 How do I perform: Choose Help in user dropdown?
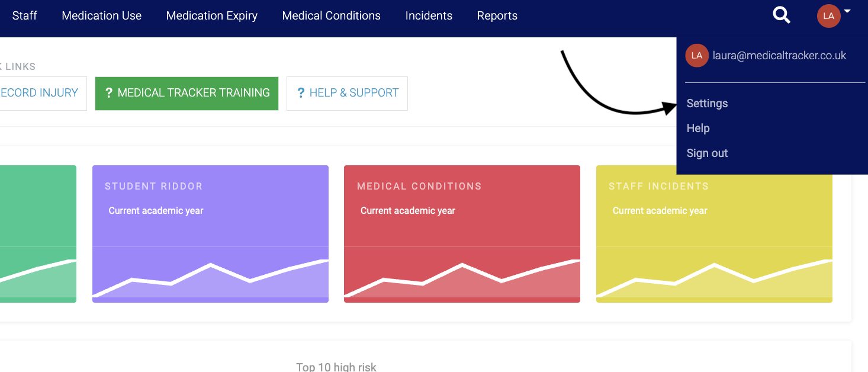pyautogui.click(x=698, y=128)
